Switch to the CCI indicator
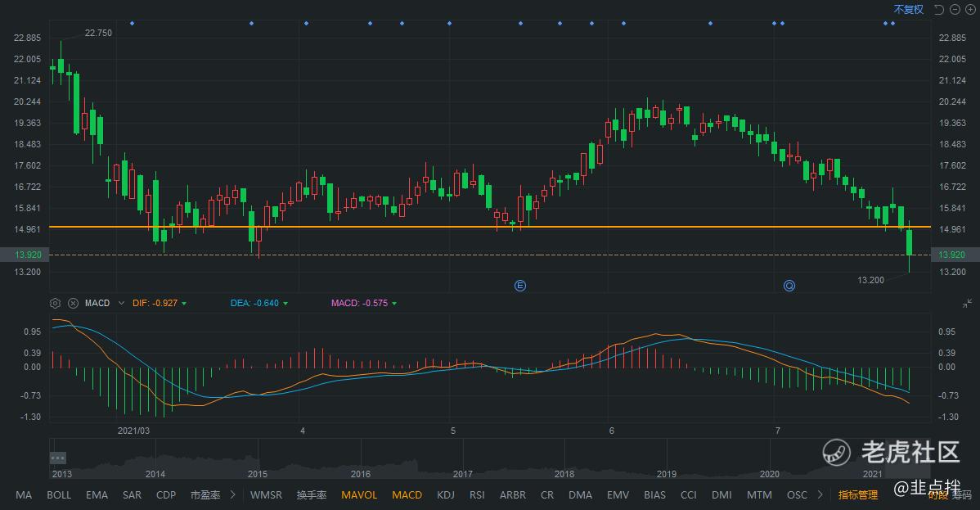This screenshot has height=510, width=980. pyautogui.click(x=688, y=495)
